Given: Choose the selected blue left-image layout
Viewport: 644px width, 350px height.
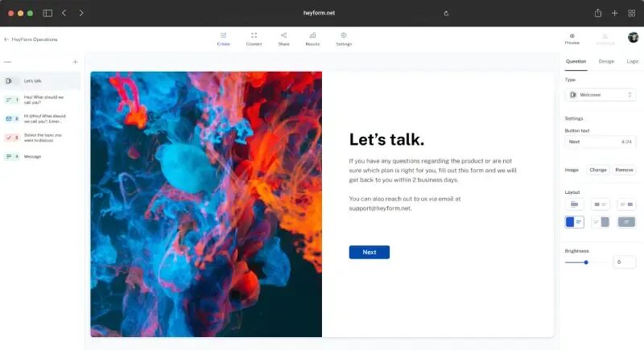Looking at the screenshot, I should click(x=574, y=222).
